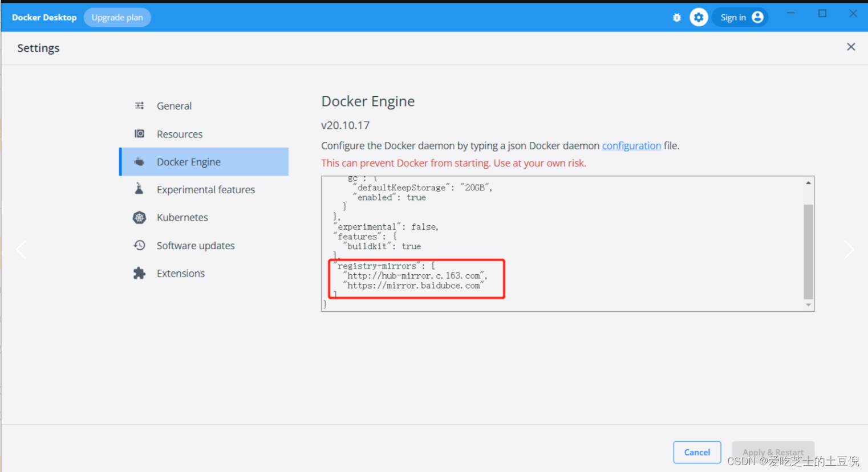Close the Settings panel with the X
The height and width of the screenshot is (472, 868).
click(x=851, y=47)
